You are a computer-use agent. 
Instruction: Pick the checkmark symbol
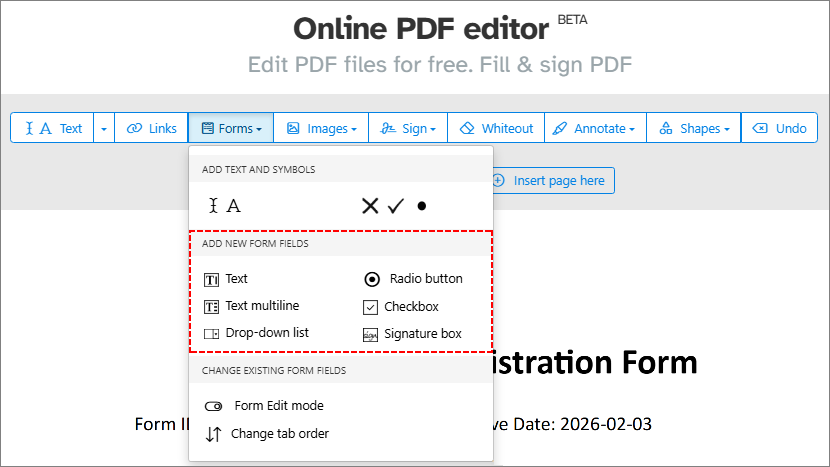coord(396,205)
